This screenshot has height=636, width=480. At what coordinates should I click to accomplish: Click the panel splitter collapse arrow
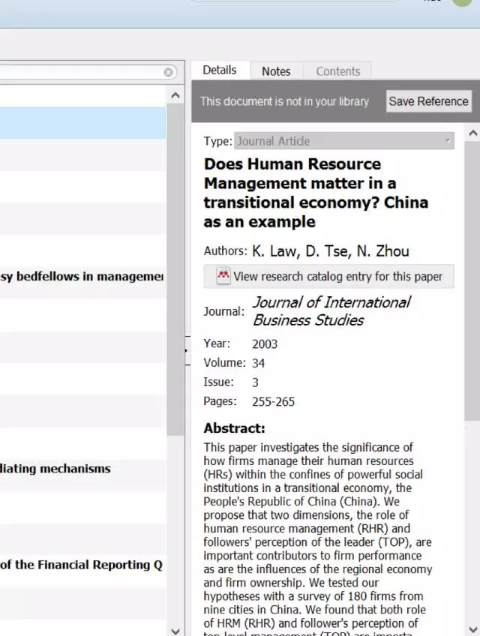(187, 351)
